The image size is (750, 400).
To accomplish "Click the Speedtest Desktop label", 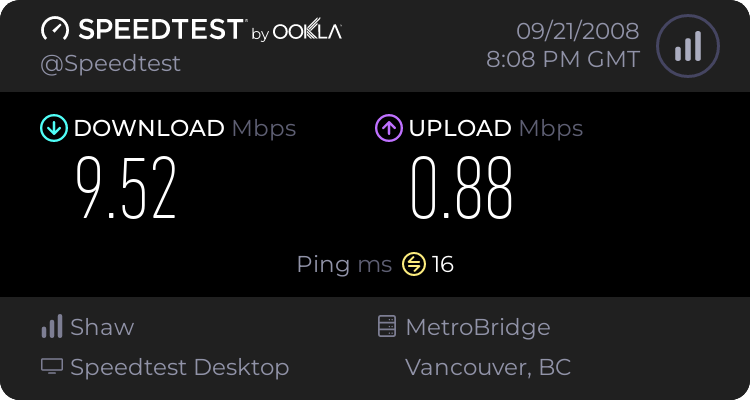I will point(180,367).
